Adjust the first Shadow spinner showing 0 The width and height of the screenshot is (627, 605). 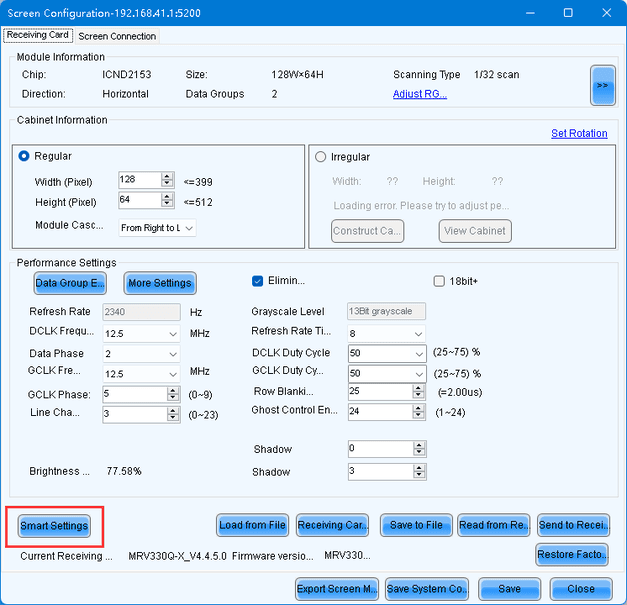coord(419,449)
